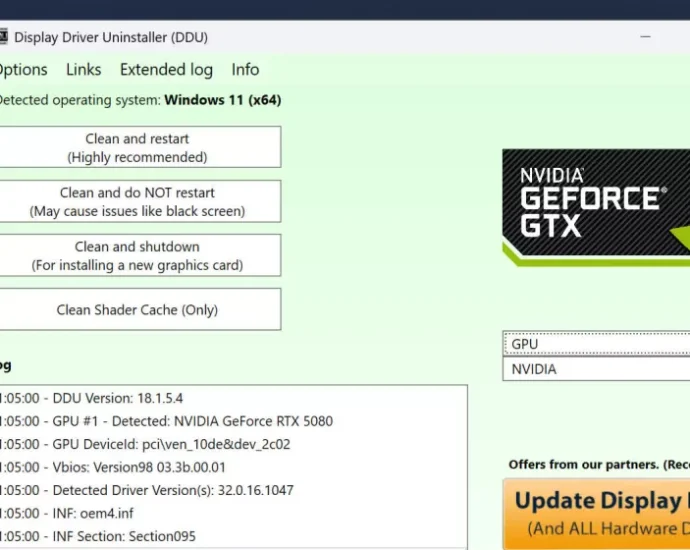Click the NVIDIA GeForce GTX logo image

[x=596, y=207]
